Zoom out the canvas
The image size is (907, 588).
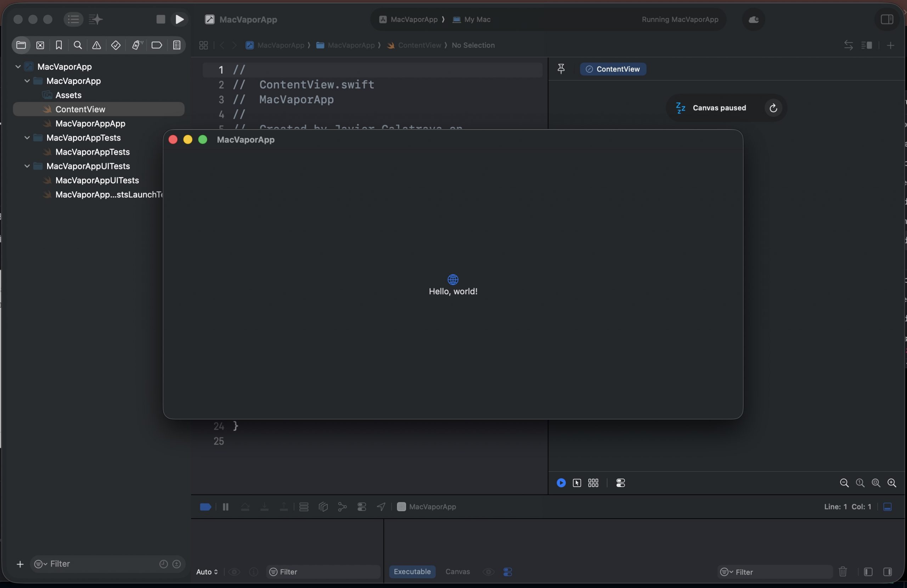[844, 483]
